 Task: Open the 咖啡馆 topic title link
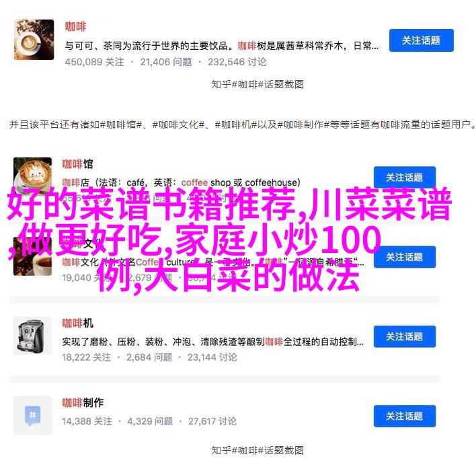point(78,164)
